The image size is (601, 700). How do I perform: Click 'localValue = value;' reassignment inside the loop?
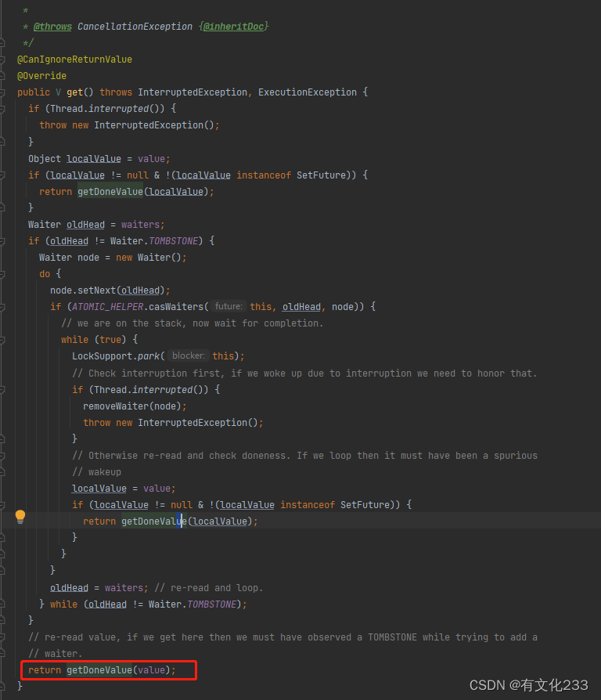pyautogui.click(x=124, y=489)
